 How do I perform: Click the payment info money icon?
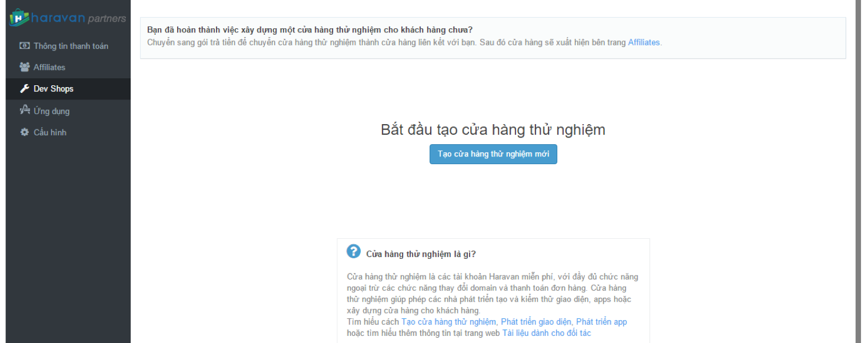point(25,46)
